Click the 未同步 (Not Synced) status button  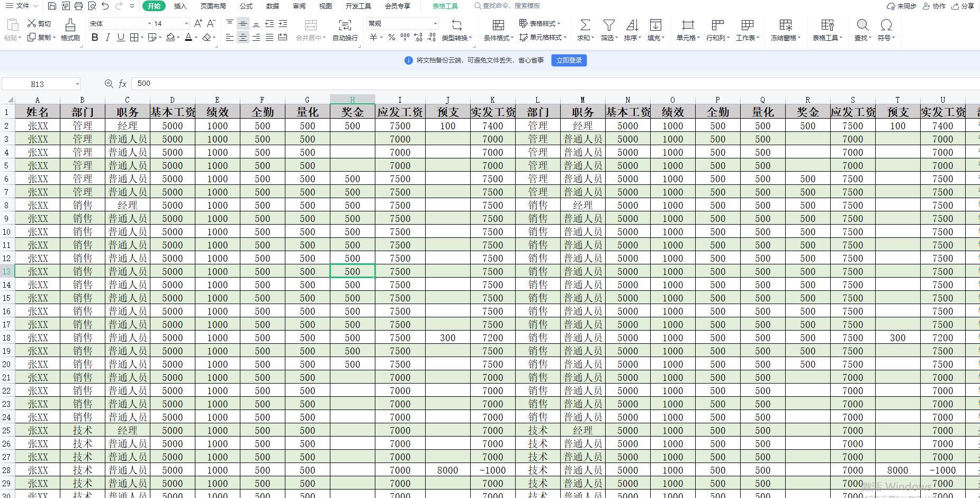(x=901, y=6)
